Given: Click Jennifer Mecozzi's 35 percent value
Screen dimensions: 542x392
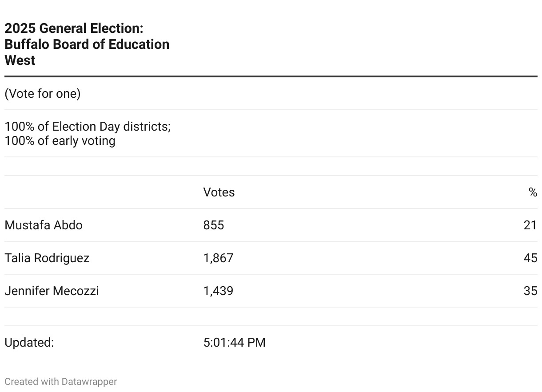Looking at the screenshot, I should (x=530, y=291).
